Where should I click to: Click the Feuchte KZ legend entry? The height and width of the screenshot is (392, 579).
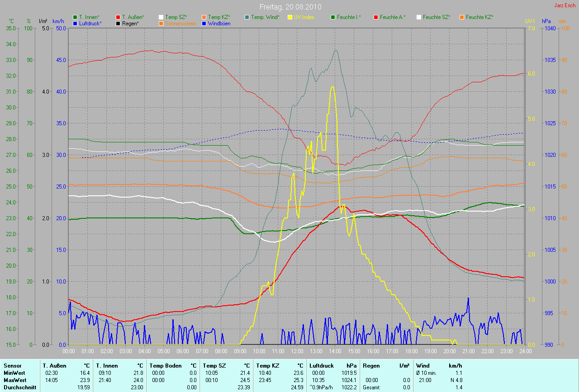(x=479, y=17)
